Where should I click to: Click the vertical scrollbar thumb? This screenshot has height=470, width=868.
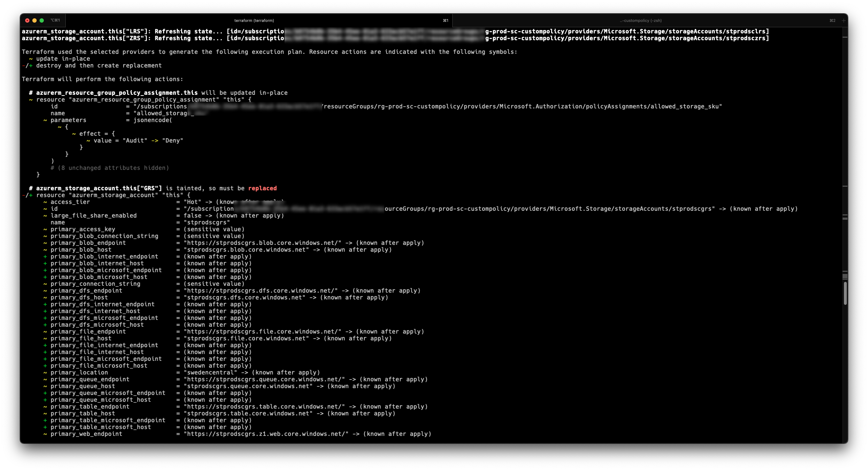[x=845, y=293]
